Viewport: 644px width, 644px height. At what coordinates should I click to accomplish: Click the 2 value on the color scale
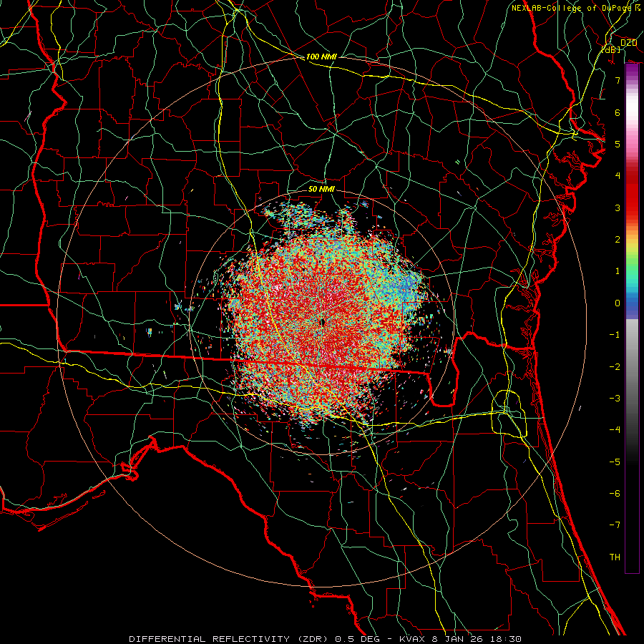tap(618, 239)
